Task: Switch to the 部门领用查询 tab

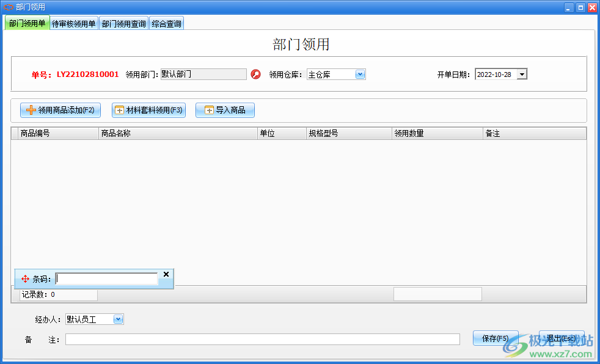Action: (x=123, y=23)
